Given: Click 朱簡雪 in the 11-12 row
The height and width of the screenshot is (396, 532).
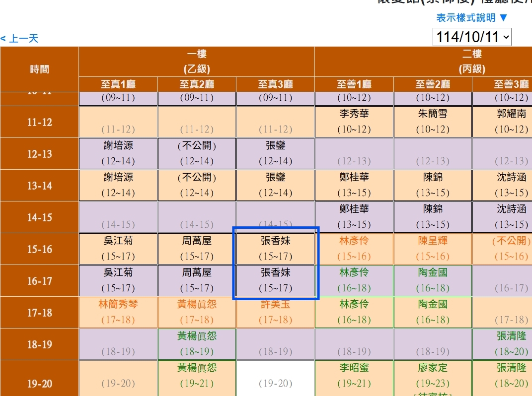Looking at the screenshot, I should click(433, 114).
